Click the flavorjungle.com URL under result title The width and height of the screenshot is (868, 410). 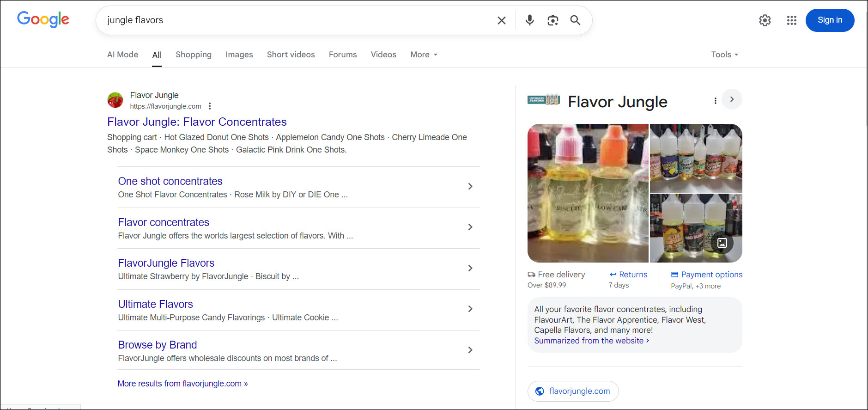tap(165, 106)
